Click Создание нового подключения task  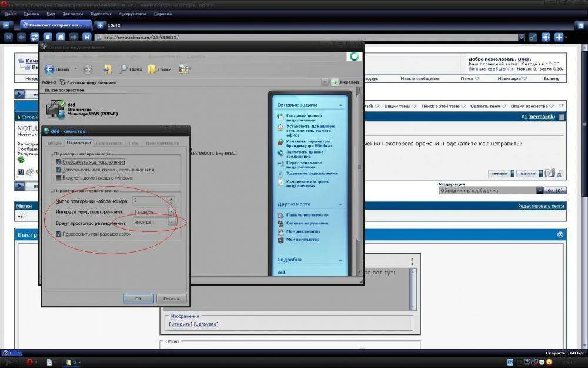click(304, 118)
